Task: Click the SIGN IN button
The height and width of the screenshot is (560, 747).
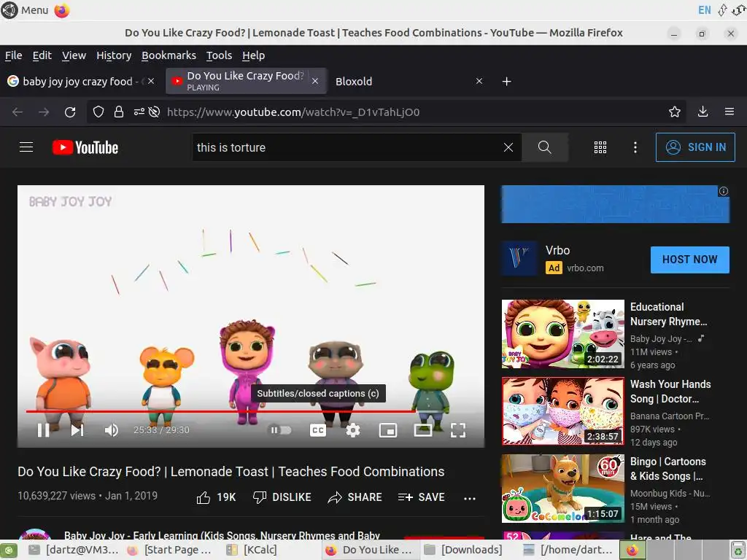Action: click(x=695, y=147)
